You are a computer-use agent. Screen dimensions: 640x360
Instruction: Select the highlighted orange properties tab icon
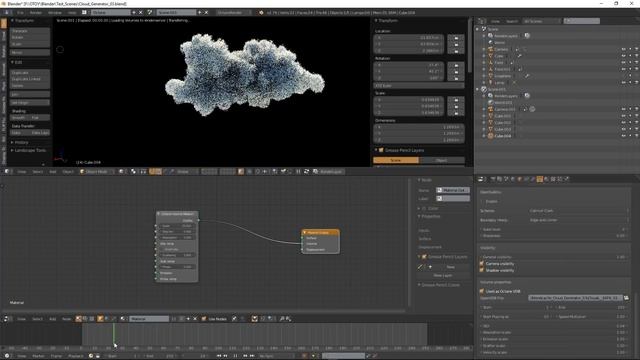coord(540,179)
